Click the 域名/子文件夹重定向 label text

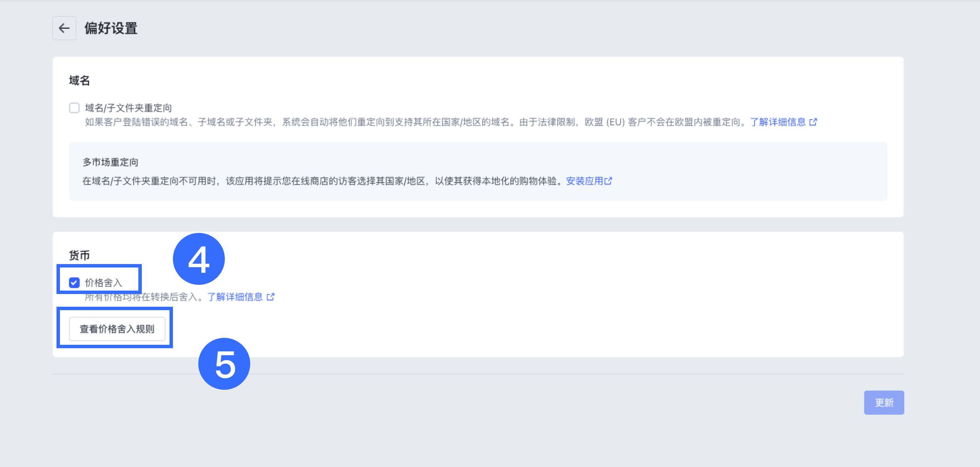[128, 108]
